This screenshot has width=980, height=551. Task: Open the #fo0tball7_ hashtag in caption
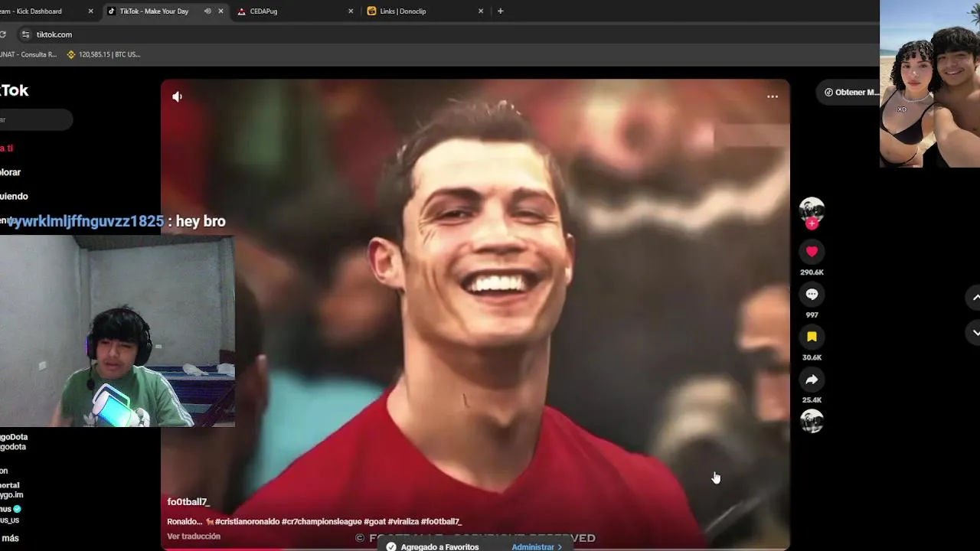point(441,521)
